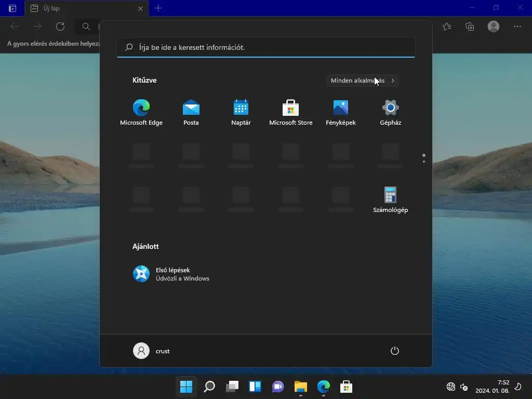Click Edge refresh button
This screenshot has width=532, height=399.
tap(60, 26)
